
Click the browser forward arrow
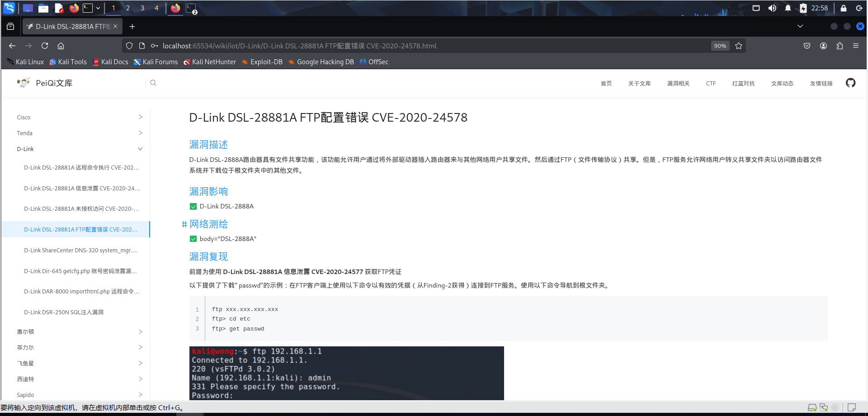pos(28,46)
